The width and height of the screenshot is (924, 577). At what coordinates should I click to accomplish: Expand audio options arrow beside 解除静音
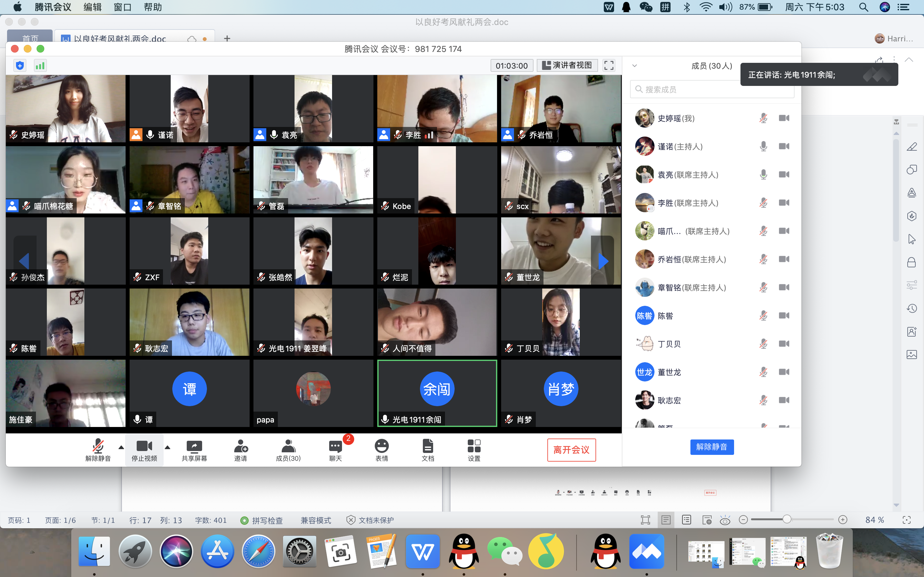tap(121, 447)
